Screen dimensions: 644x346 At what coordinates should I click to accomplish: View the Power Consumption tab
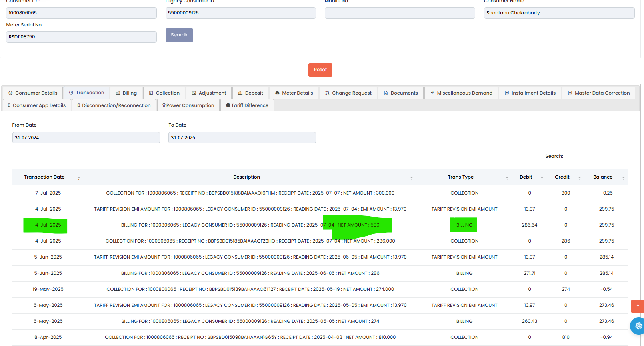point(188,105)
